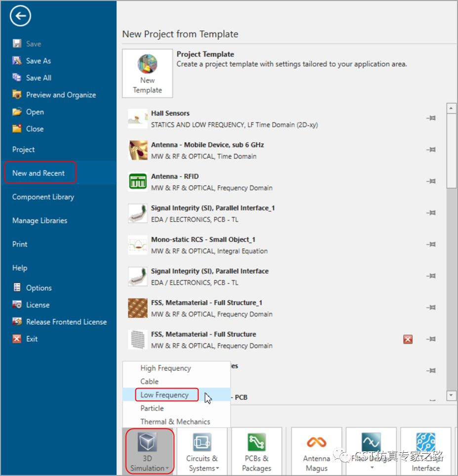Image resolution: width=458 pixels, height=476 pixels.
Task: Pin the Antenna RFID template
Action: pyautogui.click(x=431, y=181)
